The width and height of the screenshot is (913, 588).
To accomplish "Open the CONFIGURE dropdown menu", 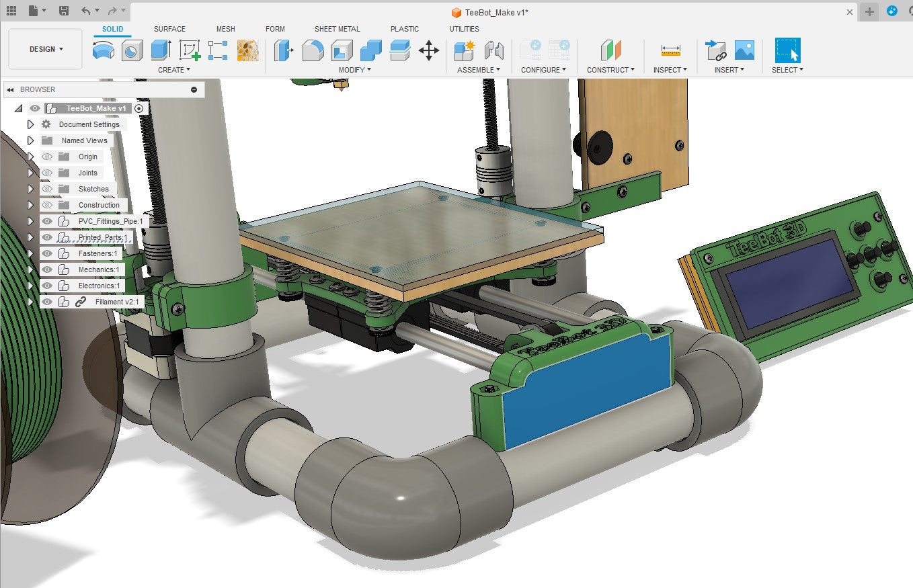I will click(544, 70).
